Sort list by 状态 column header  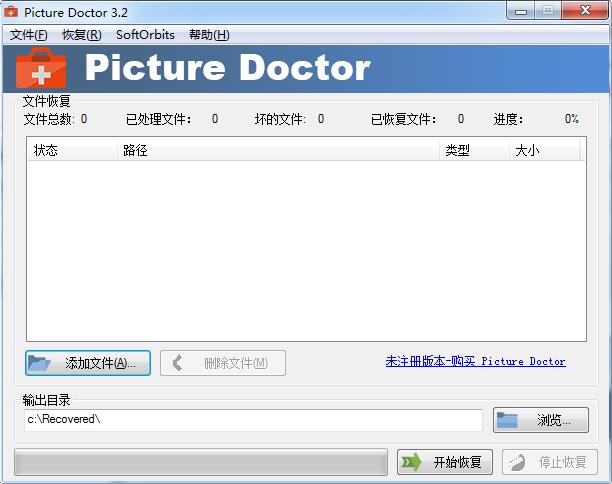tap(73, 150)
